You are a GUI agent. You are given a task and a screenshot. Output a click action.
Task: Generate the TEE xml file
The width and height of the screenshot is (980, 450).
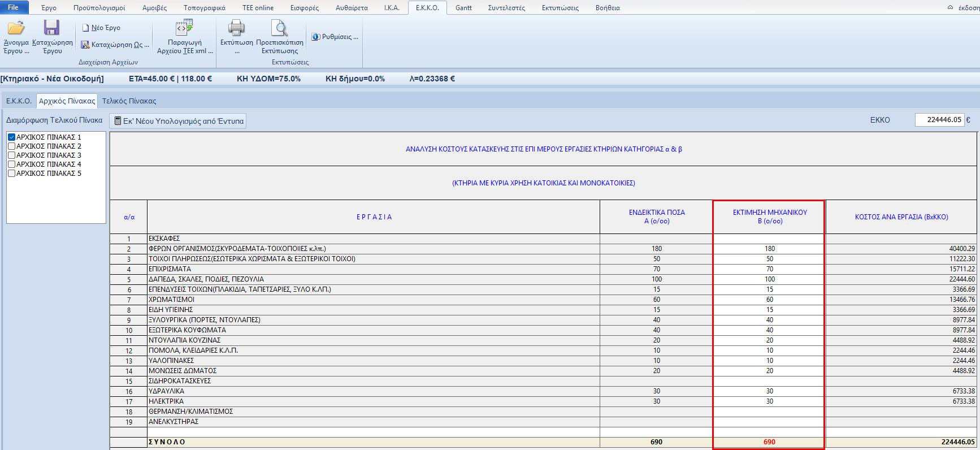pos(184,28)
